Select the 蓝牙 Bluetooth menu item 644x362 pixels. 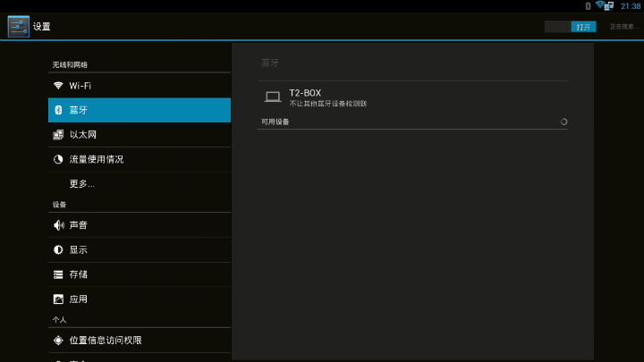pyautogui.click(x=139, y=110)
